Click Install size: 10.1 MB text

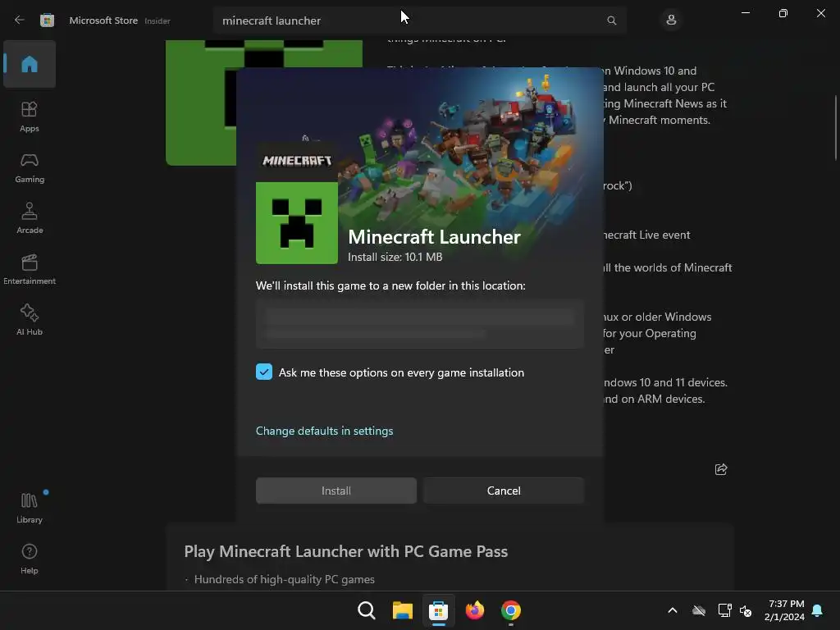pyautogui.click(x=395, y=257)
